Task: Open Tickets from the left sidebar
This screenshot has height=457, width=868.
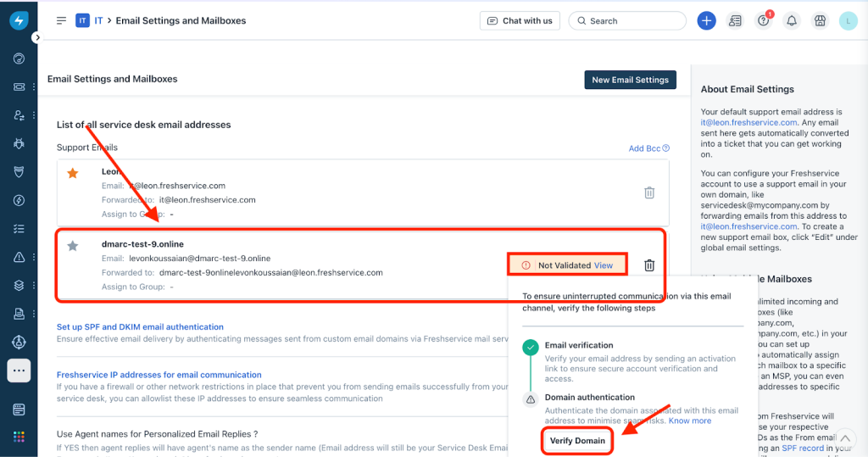Action: [x=19, y=87]
